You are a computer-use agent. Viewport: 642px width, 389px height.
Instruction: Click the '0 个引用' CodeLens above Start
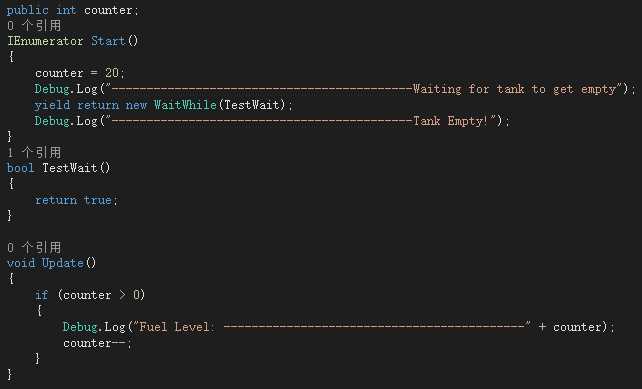pyautogui.click(x=34, y=26)
